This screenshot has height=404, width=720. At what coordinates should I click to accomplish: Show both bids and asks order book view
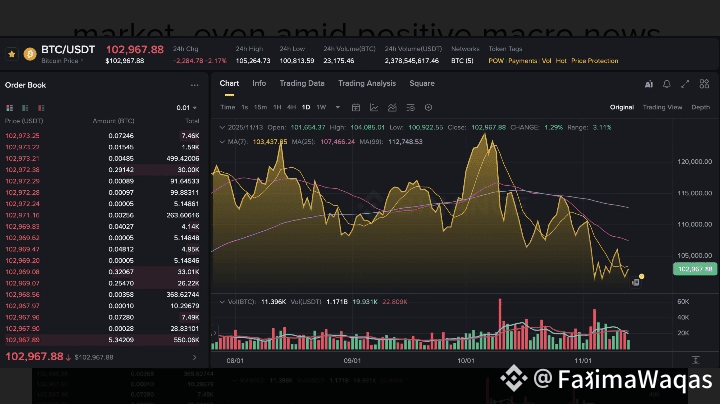(10, 108)
